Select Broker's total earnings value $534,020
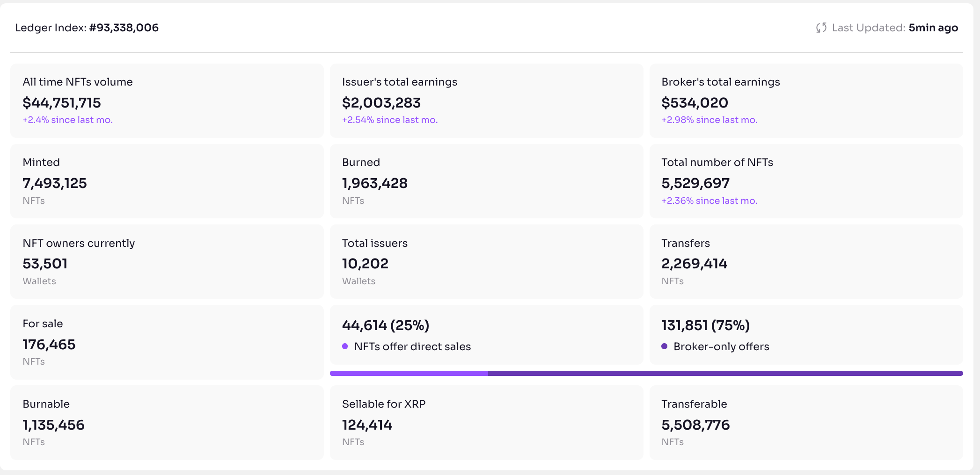The height and width of the screenshot is (475, 980). pyautogui.click(x=695, y=103)
